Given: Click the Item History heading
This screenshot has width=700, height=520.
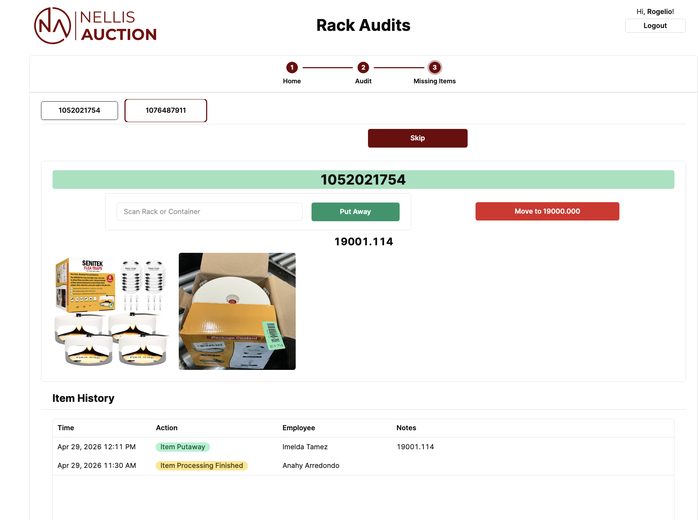Looking at the screenshot, I should point(83,398).
